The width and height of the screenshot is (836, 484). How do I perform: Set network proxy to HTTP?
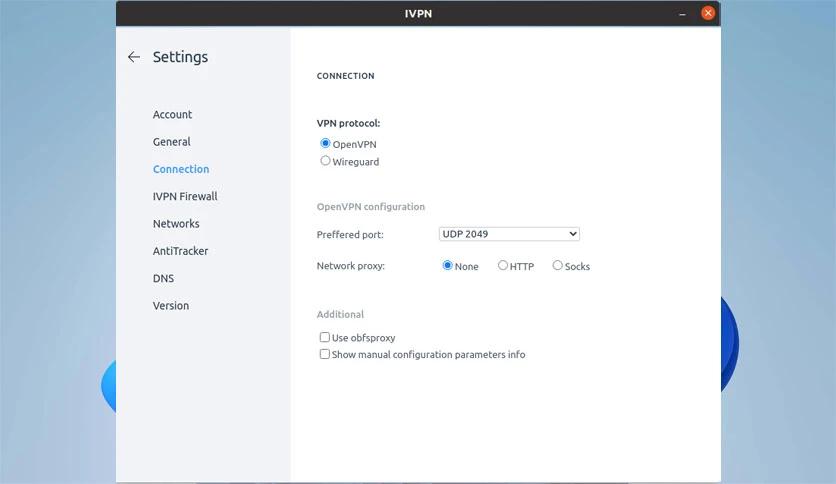click(x=503, y=265)
